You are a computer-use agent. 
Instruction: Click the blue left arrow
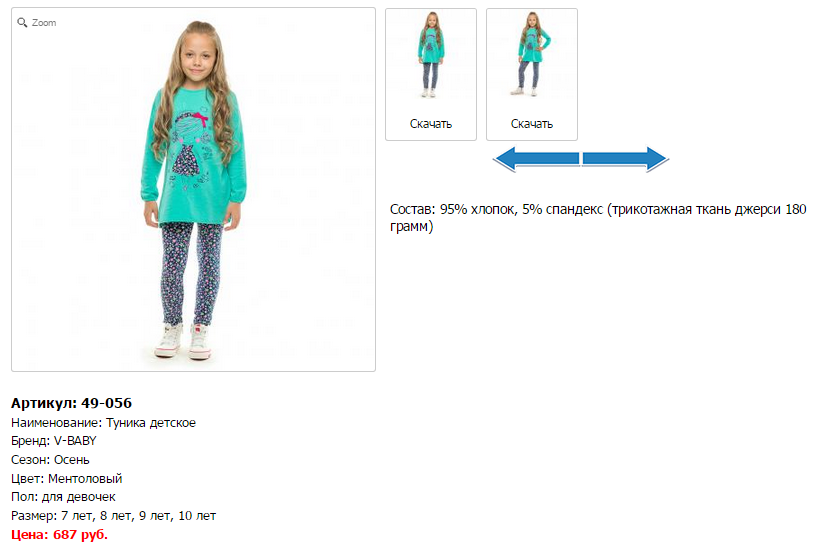(x=536, y=159)
